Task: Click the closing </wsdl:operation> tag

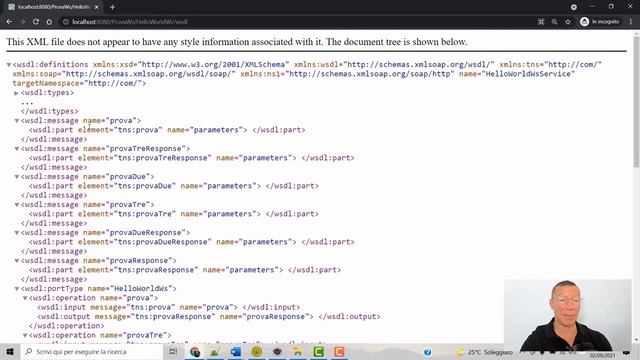Action: [67, 326]
